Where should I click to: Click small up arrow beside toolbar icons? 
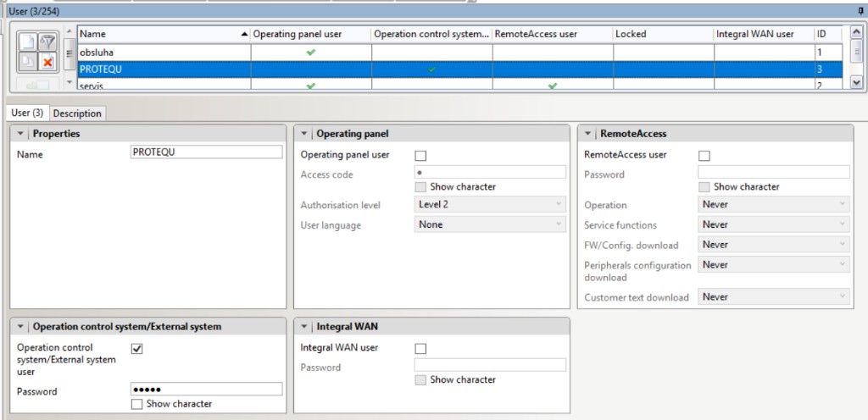[x=70, y=32]
